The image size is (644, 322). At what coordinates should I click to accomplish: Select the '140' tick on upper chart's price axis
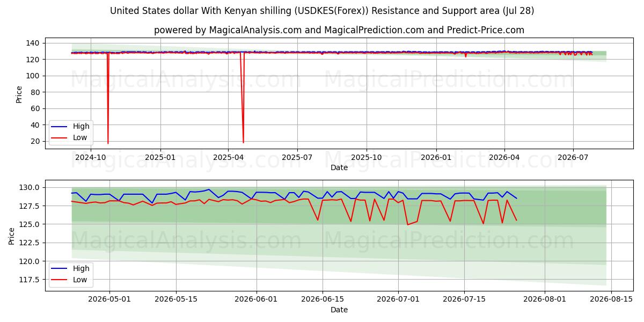pos(33,43)
